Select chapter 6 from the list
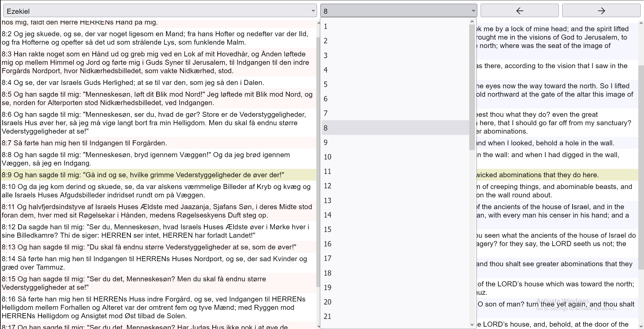Image resolution: width=644 pixels, height=329 pixels. click(x=395, y=99)
